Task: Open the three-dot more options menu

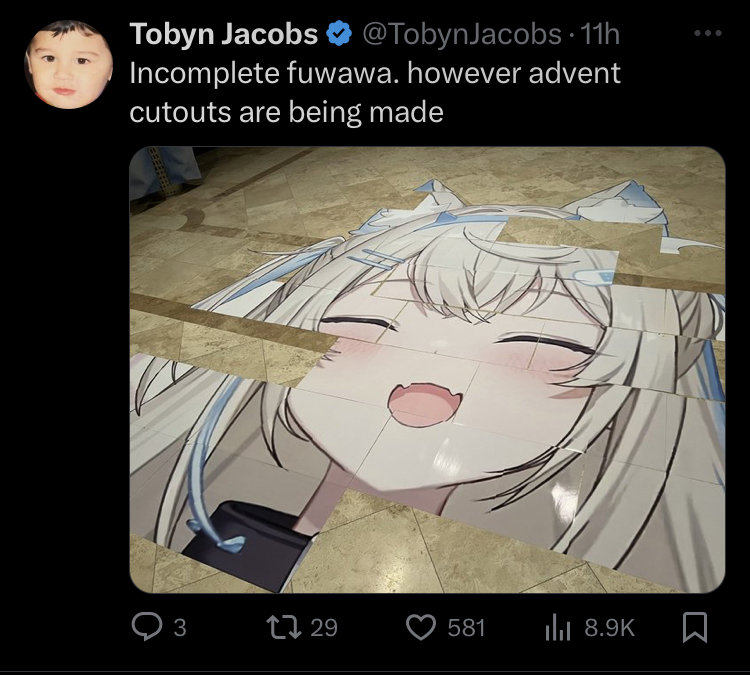Action: (708, 33)
